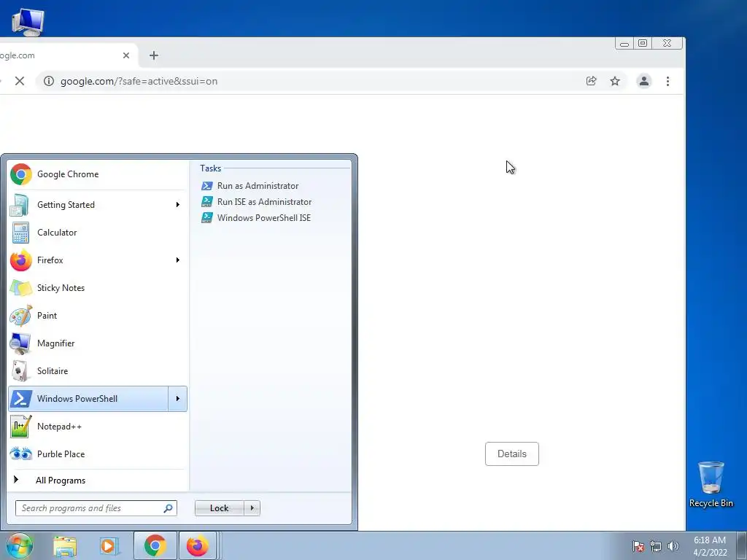
Task: Launch Firefox from the Start menu list
Action: click(x=88, y=260)
